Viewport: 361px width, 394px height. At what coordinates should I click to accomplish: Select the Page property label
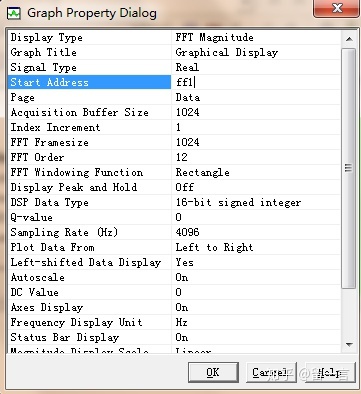22,97
